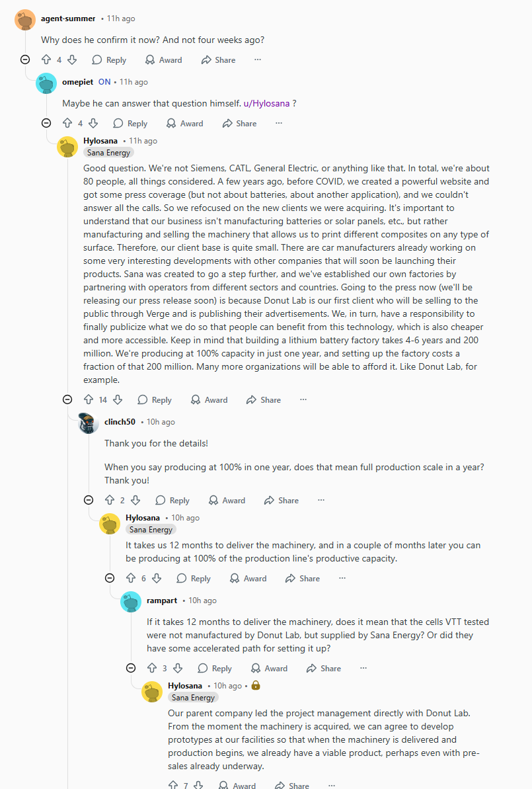Click the Sana Energy flair under clinch50's comment
532x789 pixels.
click(x=151, y=529)
